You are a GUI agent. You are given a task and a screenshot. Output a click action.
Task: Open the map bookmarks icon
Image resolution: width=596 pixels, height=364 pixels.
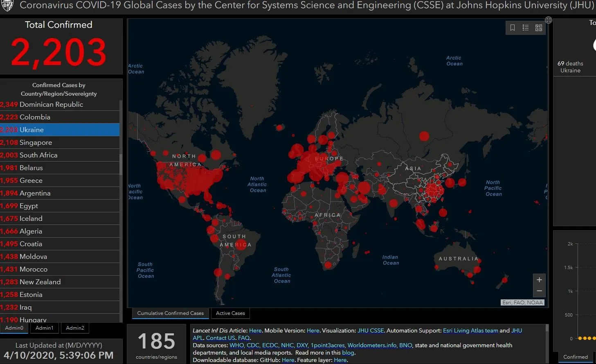[513, 28]
